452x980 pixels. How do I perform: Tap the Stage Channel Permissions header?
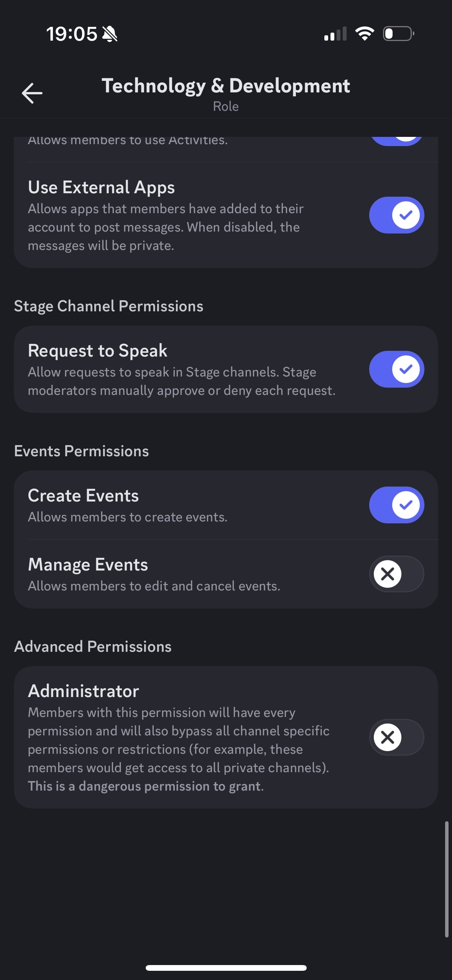tap(108, 306)
